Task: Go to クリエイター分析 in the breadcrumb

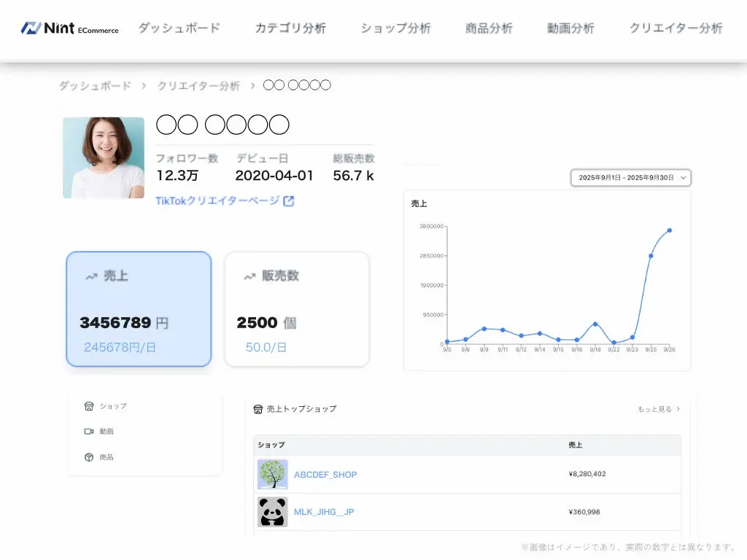Action: point(198,86)
